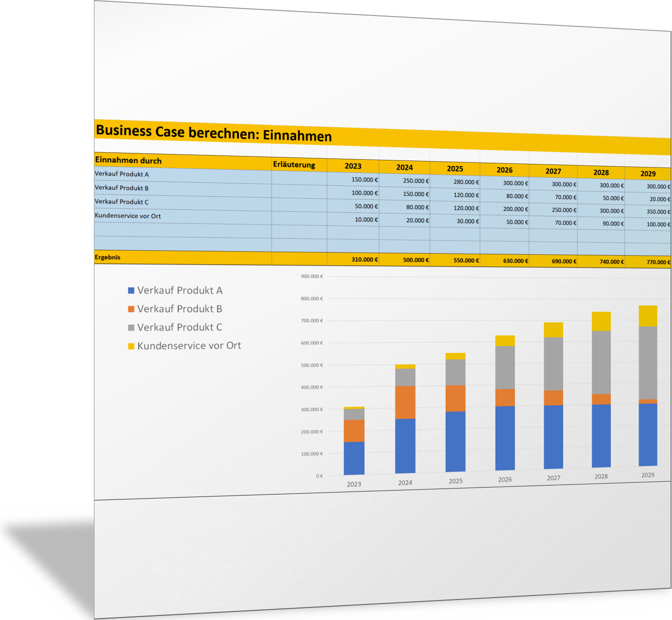Click the 2024 column header in the table
This screenshot has width=672, height=620.
click(x=404, y=167)
